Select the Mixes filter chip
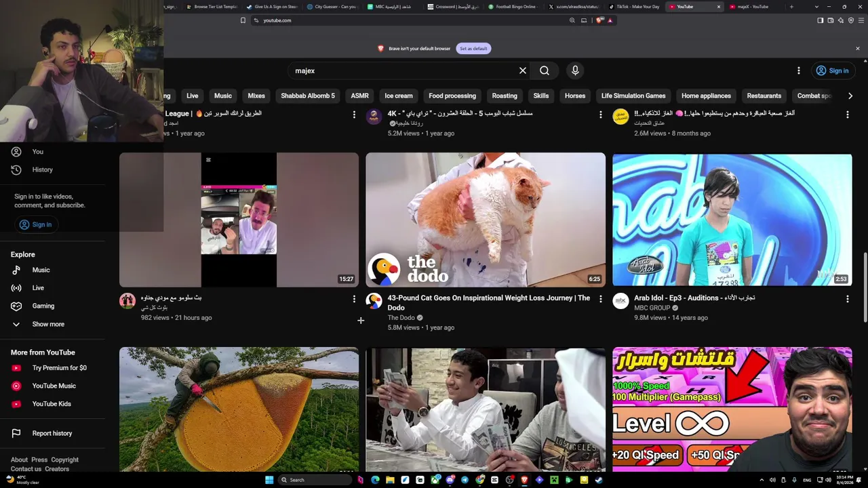Screen dimensions: 868x488 (256, 96)
